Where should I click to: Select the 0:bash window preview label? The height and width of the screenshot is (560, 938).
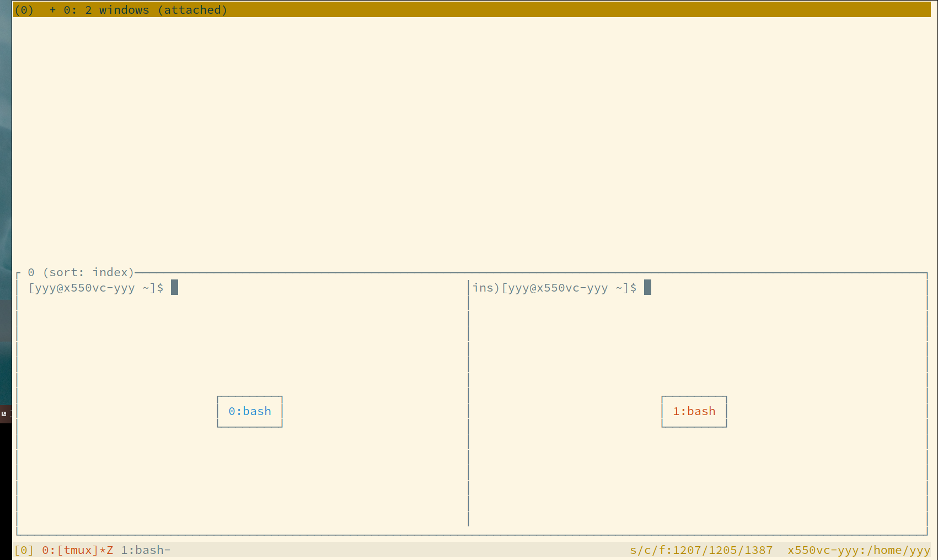(x=249, y=411)
